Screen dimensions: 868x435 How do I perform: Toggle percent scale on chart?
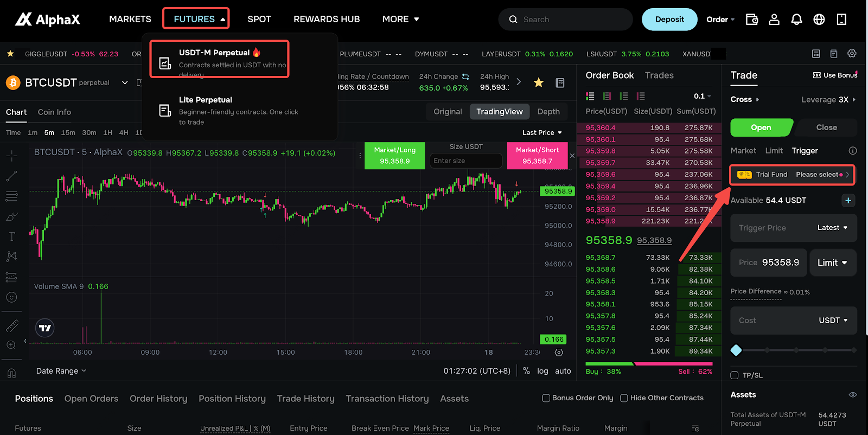[x=526, y=371]
